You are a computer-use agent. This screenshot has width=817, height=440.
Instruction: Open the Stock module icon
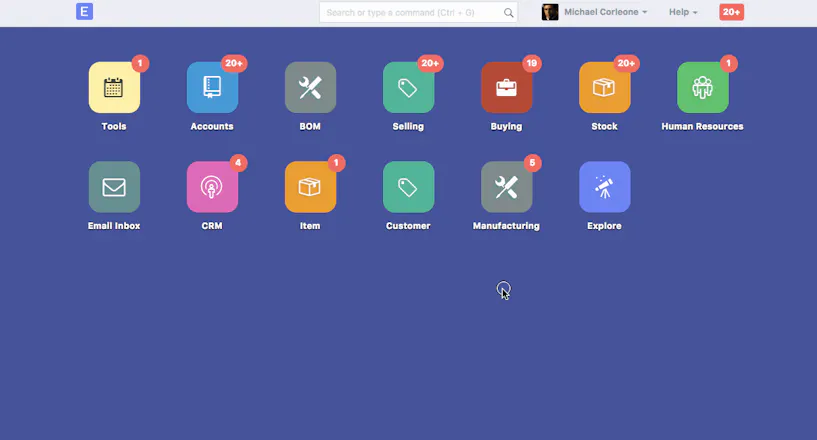point(604,88)
